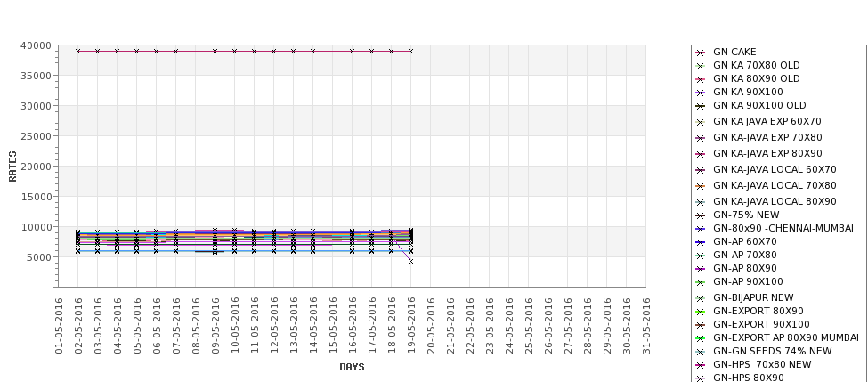Image resolution: width=868 pixels, height=382 pixels.
Task: Click the GN KA-JAVA LOCAL 80X90 legend marker
Action: (701, 202)
